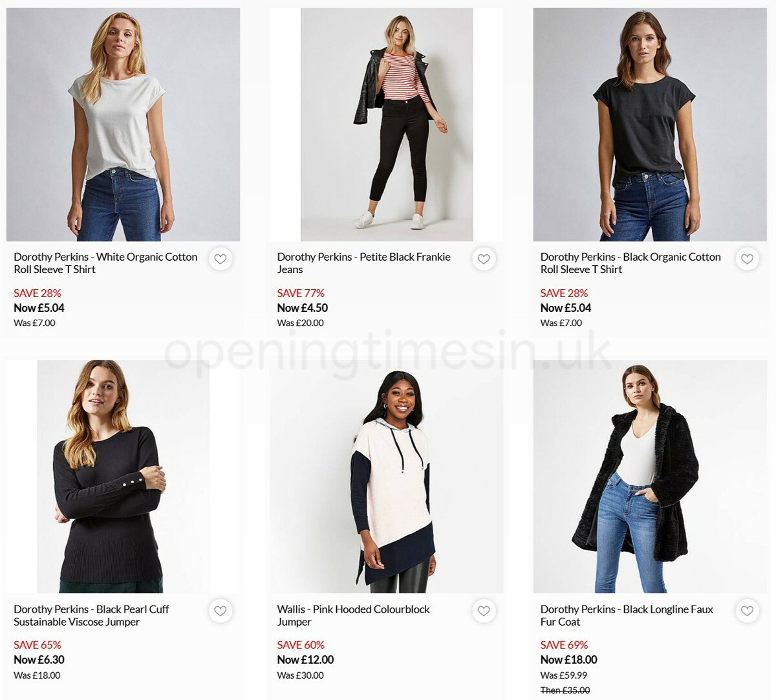
Task: Open the Wallis Pink Hooded Colourblock Jumper page
Action: (353, 615)
